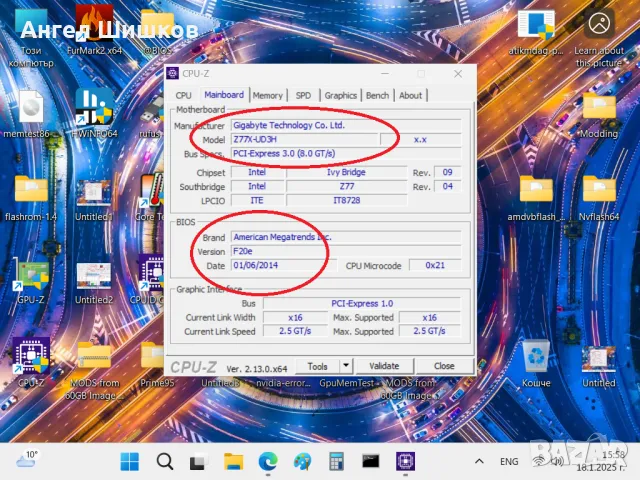Image resolution: width=640 pixels, height=480 pixels.
Task: Launch the HWiNFO64 desktop shortcut
Action: point(94,114)
